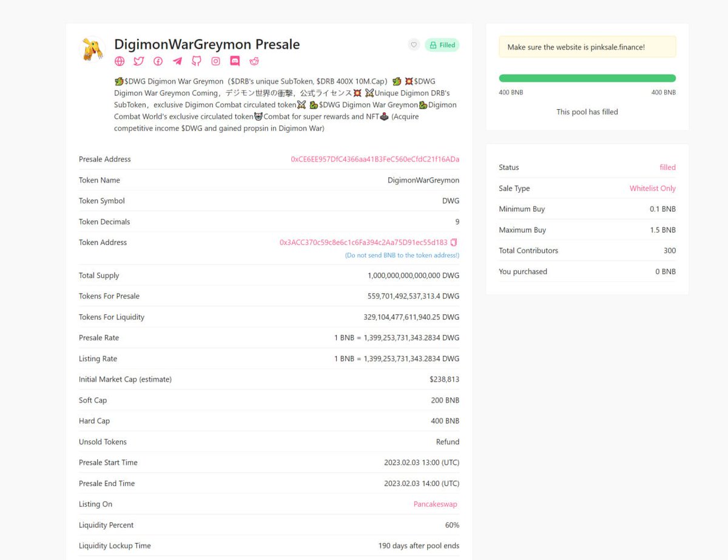Click the Liquidity Percent 60% value
This screenshot has height=560, width=728.
(452, 525)
